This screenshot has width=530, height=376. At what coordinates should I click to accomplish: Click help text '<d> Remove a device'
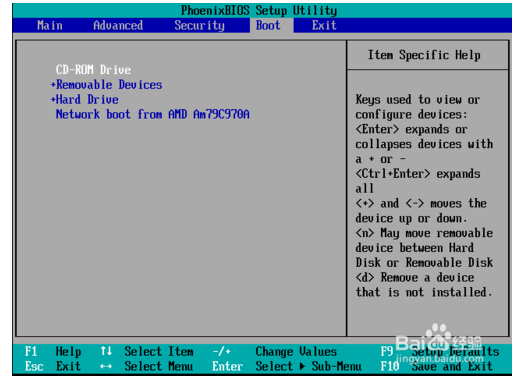click(415, 278)
